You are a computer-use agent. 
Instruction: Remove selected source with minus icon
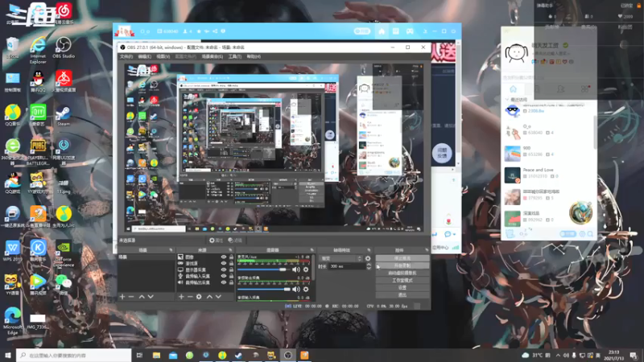pyautogui.click(x=190, y=296)
